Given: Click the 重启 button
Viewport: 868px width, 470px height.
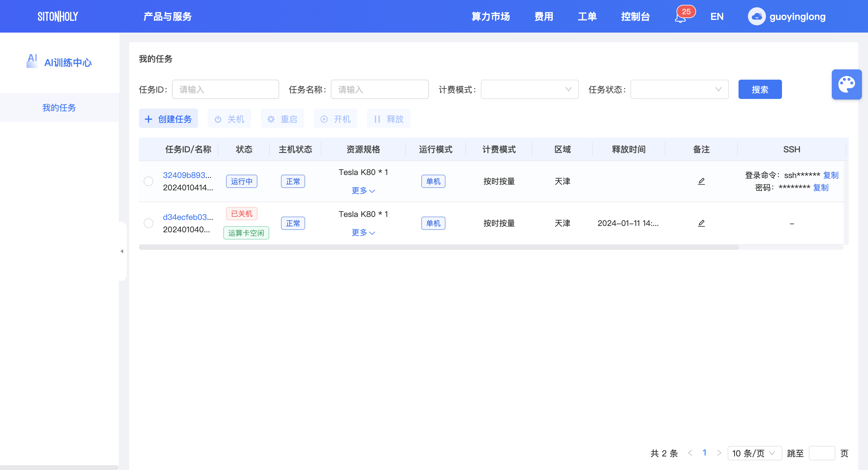Looking at the screenshot, I should point(282,119).
